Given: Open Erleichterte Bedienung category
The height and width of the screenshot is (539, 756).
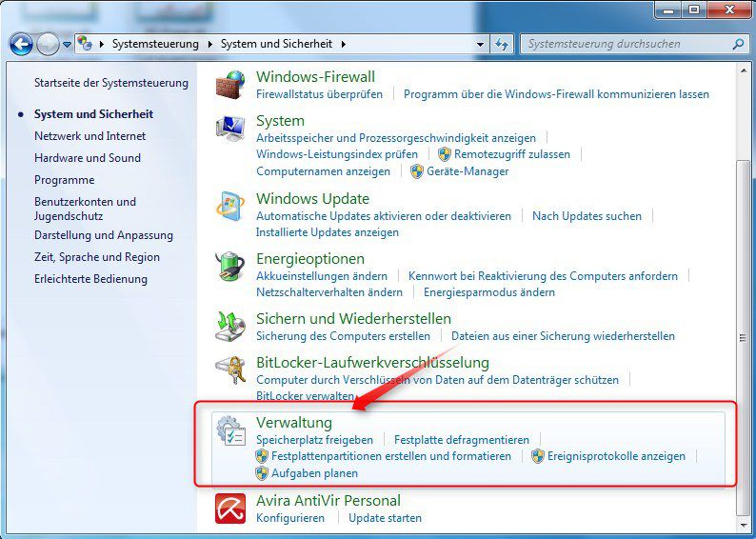Looking at the screenshot, I should [90, 279].
